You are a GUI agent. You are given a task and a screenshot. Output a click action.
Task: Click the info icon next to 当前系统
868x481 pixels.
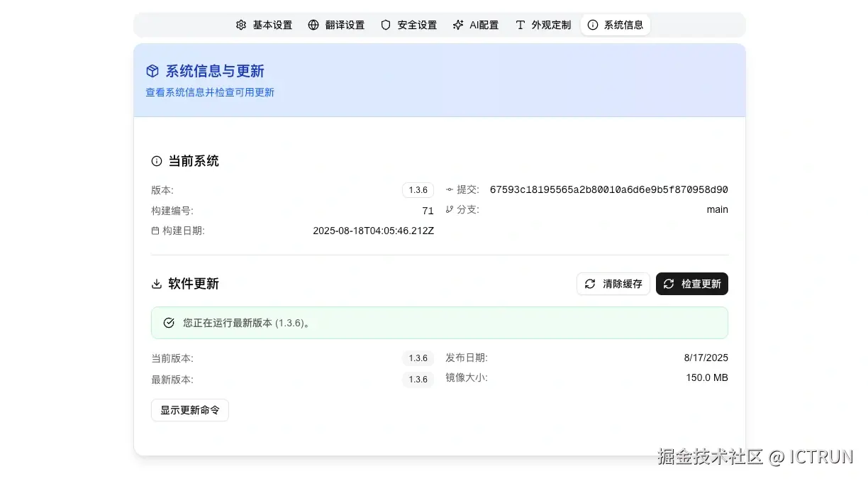pos(157,161)
